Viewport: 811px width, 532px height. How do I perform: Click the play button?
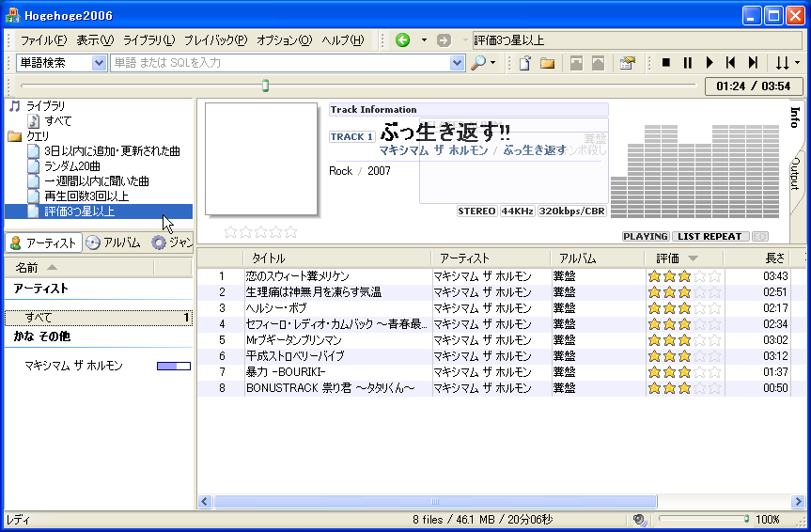710,63
